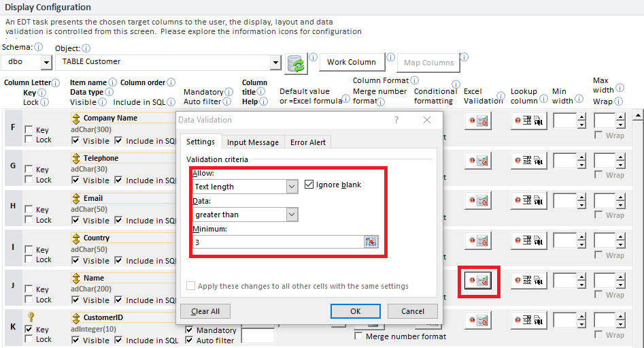Screen dimensions: 644x348
Task: Confirm Data Validation with OK
Action: coord(355,311)
